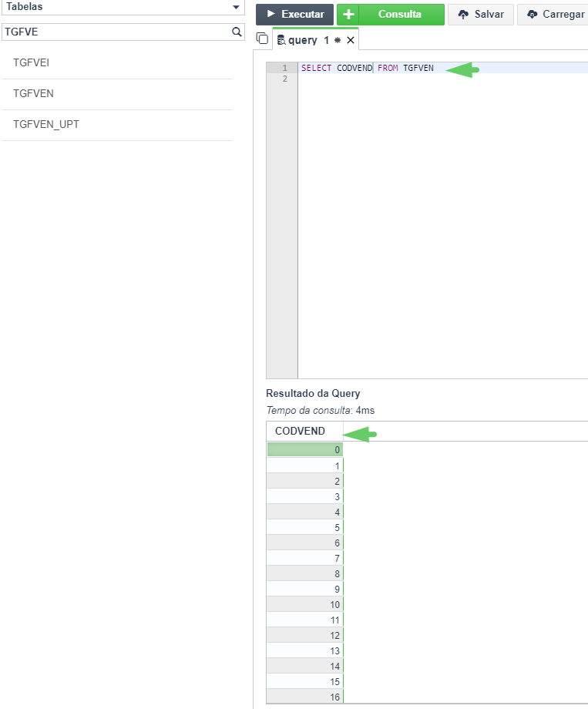Close the query 1 tab
588x709 pixels.
coord(351,40)
